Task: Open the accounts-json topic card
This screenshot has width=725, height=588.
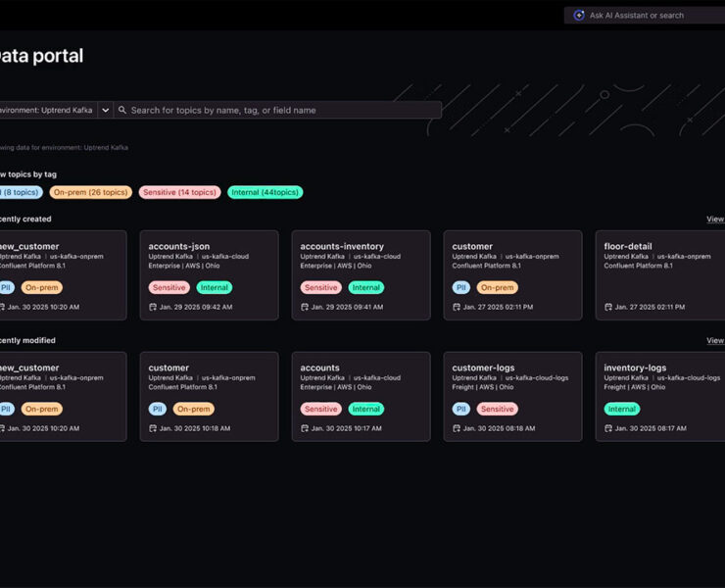Action: (209, 275)
